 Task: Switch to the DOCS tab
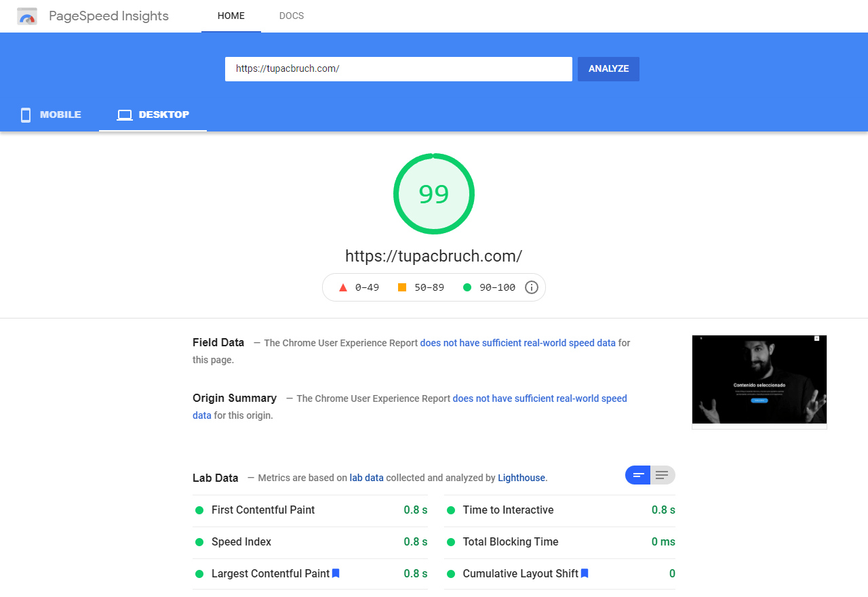(x=292, y=16)
